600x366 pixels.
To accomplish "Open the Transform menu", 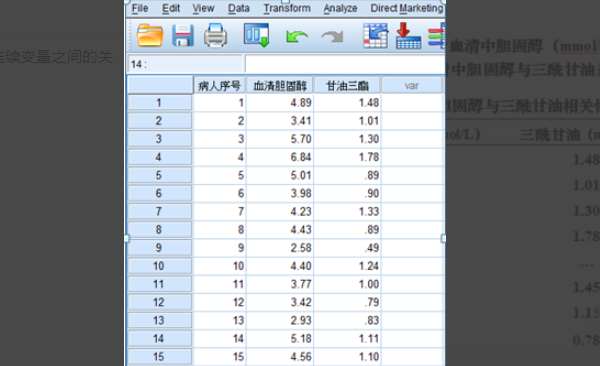I will [x=287, y=8].
